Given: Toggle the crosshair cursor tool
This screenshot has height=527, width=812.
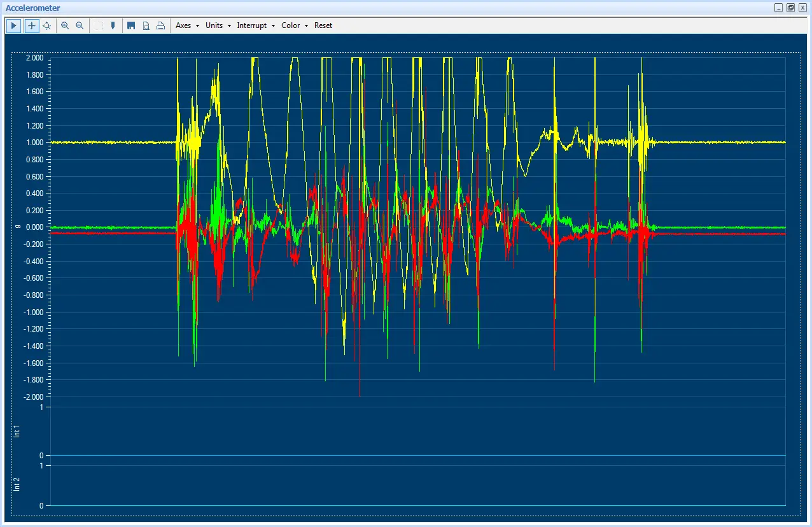Looking at the screenshot, I should (x=31, y=25).
